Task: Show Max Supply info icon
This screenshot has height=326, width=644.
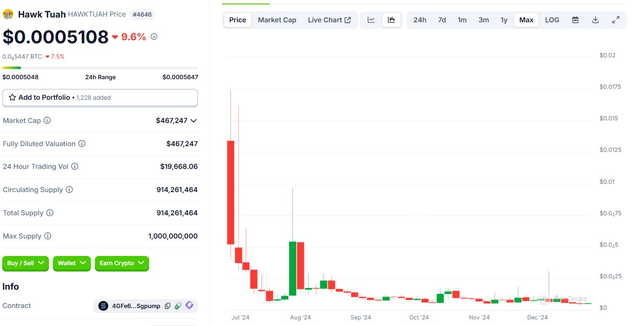Action: click(x=48, y=236)
